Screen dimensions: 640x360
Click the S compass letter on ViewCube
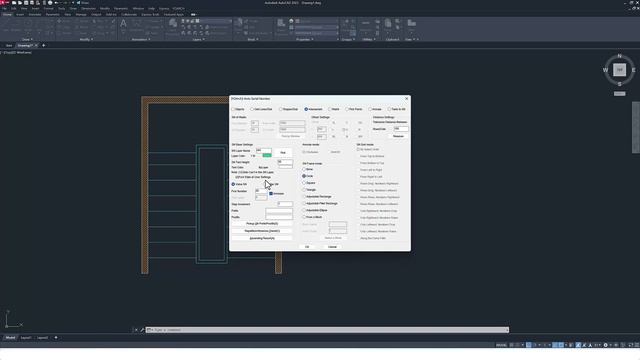tap(620, 84)
